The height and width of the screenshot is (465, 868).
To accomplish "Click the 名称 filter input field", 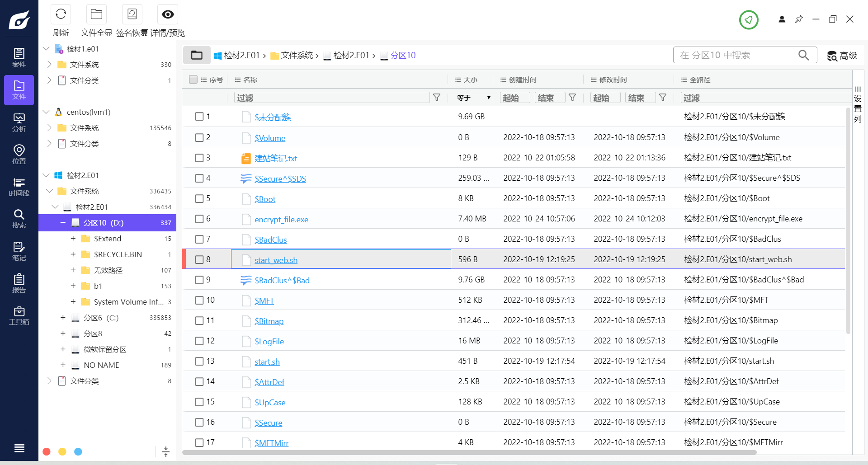I will pyautogui.click(x=332, y=98).
